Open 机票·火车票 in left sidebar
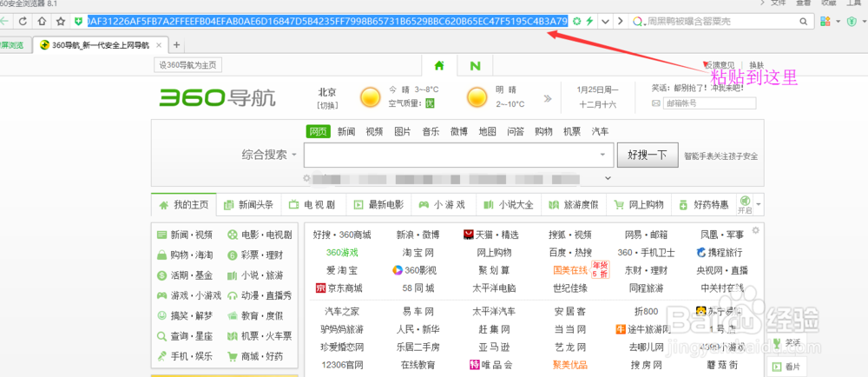Screen dimensions: 868x377 [260, 336]
